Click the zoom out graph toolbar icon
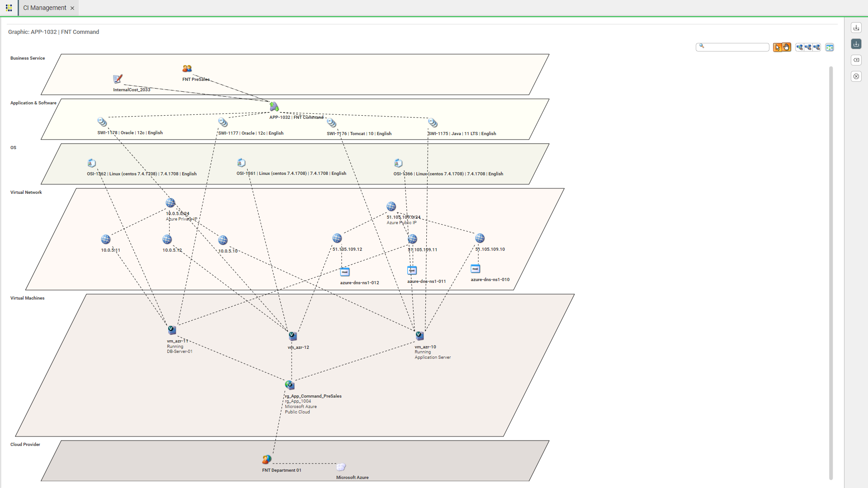Screen dimensions: 868x488 coord(808,47)
